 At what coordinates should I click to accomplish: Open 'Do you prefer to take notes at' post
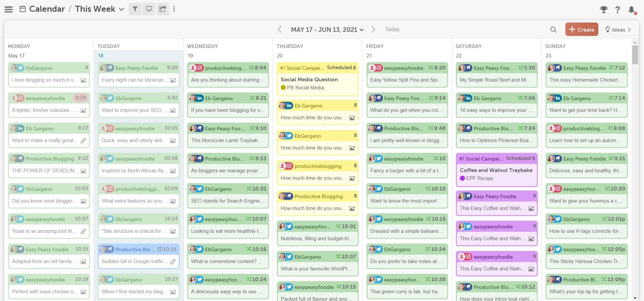[x=407, y=256]
